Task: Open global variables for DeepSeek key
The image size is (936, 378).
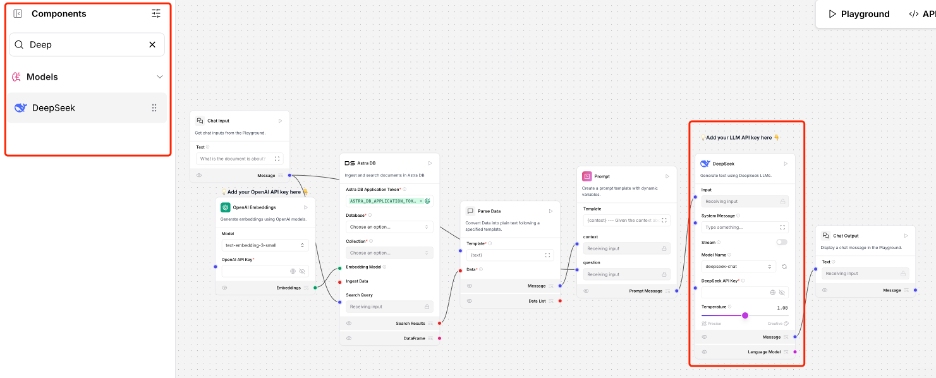Action: click(x=773, y=293)
